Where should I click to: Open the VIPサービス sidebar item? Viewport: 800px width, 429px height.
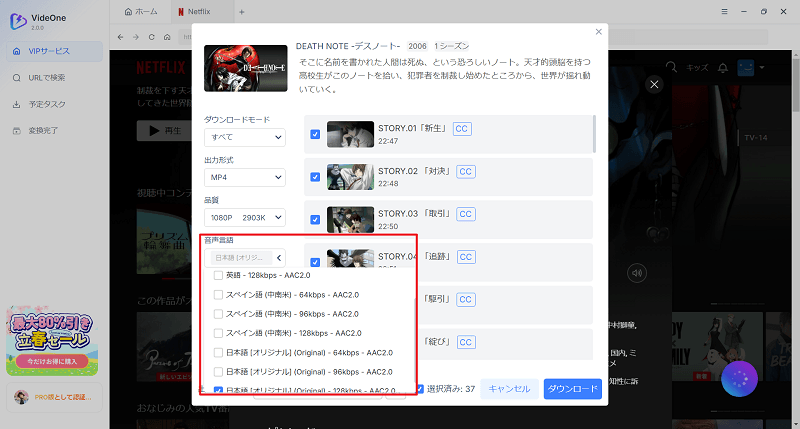[54, 51]
